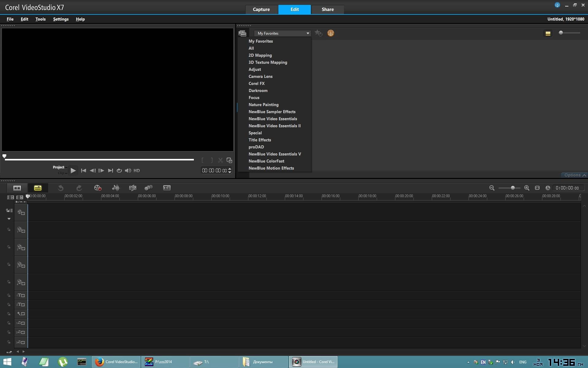Click the Mark-out bracket

click(x=212, y=160)
